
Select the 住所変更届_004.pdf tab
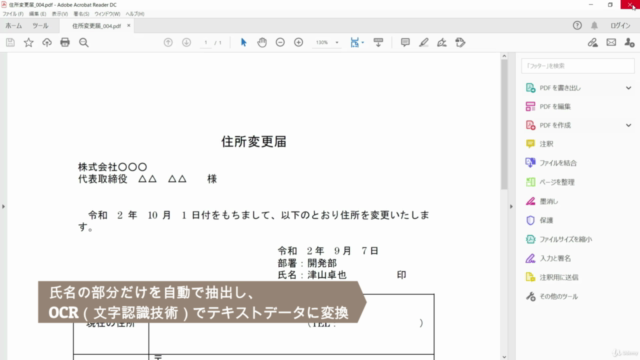coord(96,26)
